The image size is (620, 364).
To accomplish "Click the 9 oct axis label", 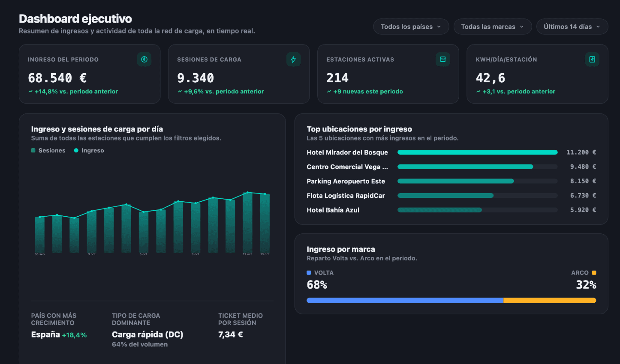I will [x=196, y=254].
